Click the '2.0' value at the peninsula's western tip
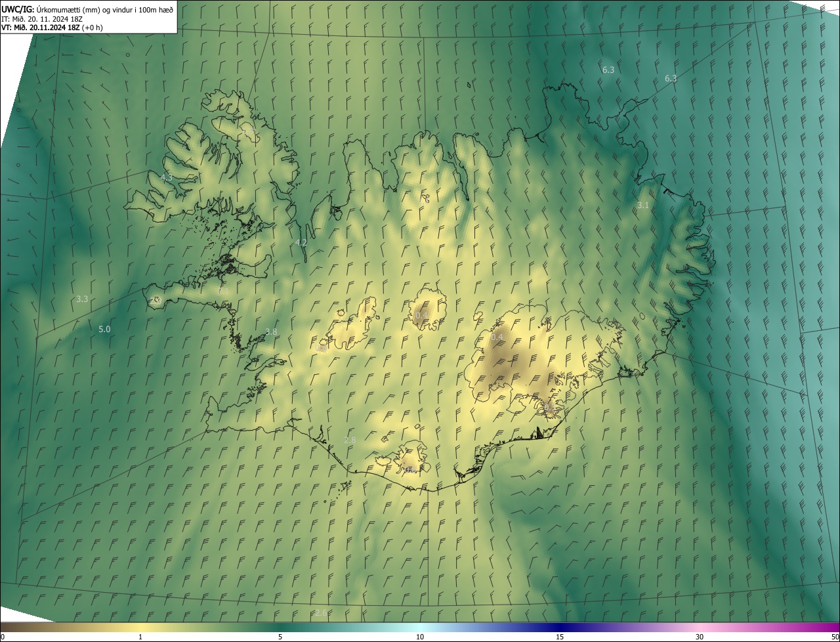 [156, 300]
